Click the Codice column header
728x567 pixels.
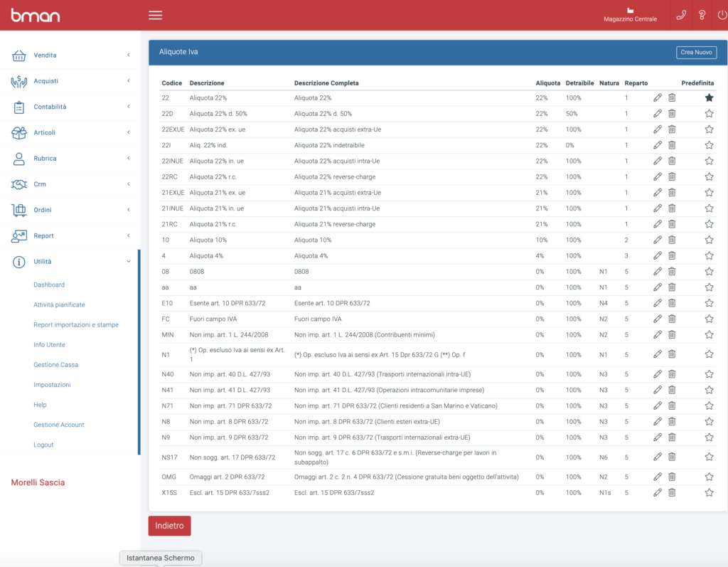pyautogui.click(x=172, y=83)
